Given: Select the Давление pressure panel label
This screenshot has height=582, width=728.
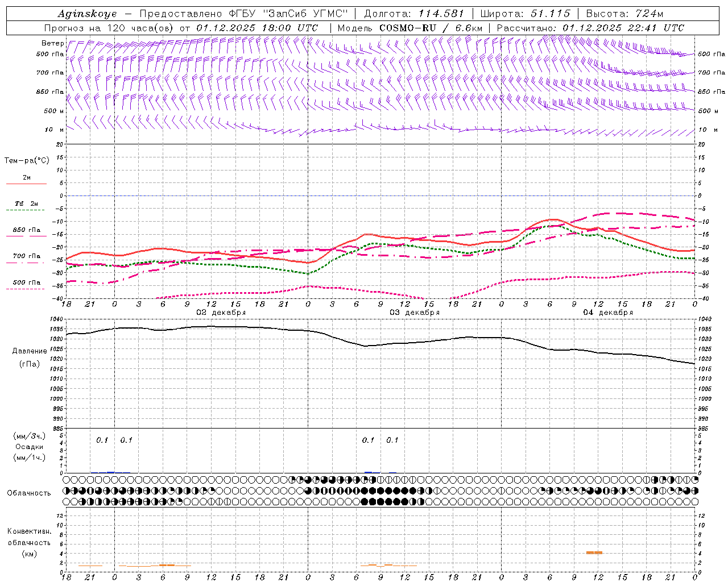Looking at the screenshot, I should (x=30, y=351).
